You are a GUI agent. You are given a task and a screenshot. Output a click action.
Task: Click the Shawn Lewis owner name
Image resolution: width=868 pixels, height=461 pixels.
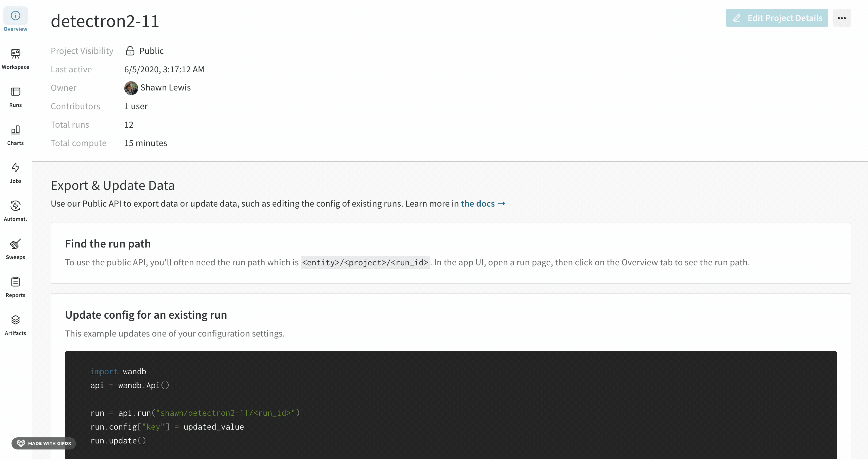pos(165,88)
